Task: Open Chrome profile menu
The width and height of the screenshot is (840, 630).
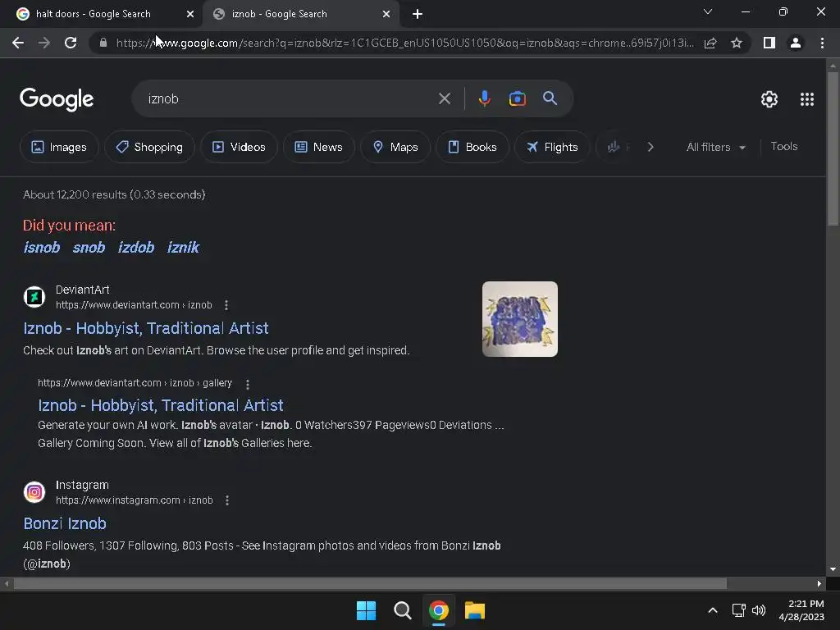Action: click(796, 43)
